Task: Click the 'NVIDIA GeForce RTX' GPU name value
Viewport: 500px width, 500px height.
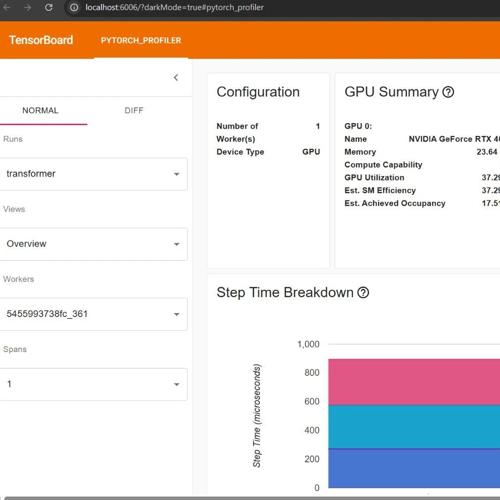Action: pos(454,139)
